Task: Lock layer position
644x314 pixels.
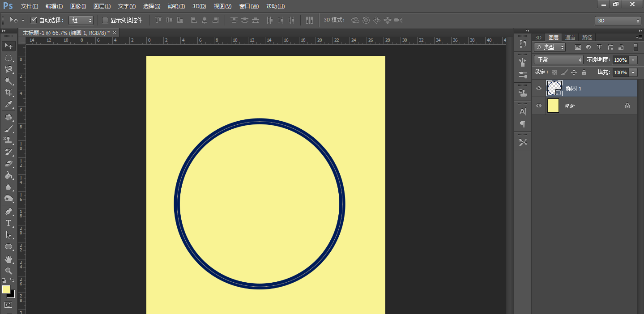Action: [574, 72]
